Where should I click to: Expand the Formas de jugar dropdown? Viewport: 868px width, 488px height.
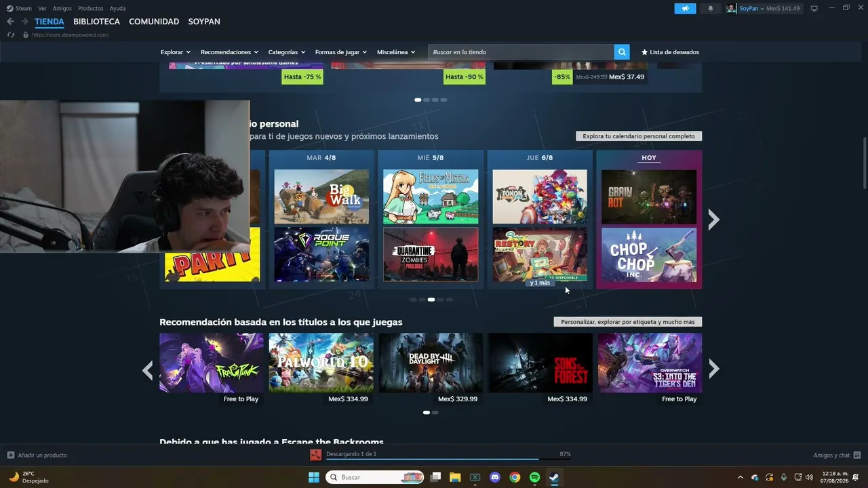pos(341,52)
